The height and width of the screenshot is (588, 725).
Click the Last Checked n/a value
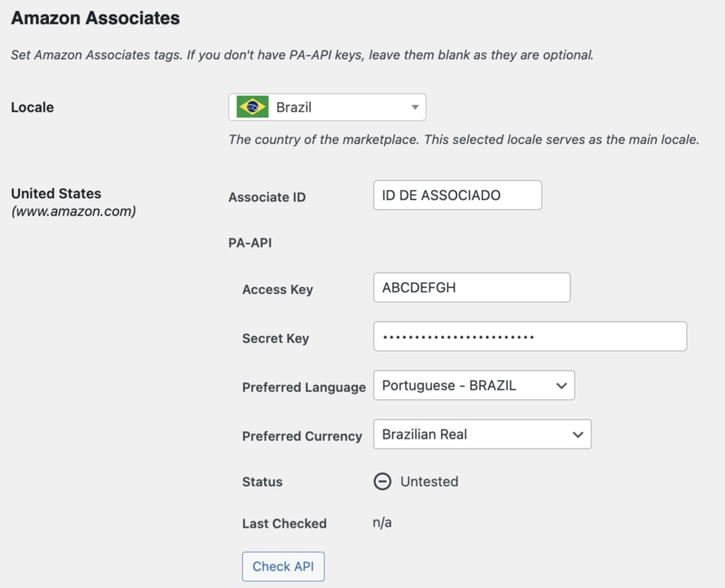tap(380, 523)
